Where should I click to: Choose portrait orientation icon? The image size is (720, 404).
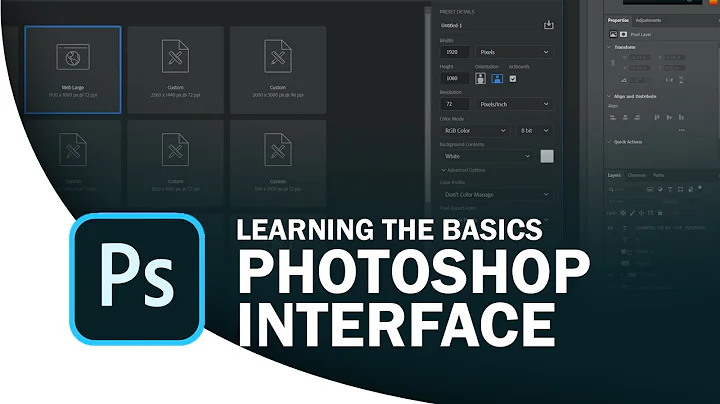coord(480,79)
